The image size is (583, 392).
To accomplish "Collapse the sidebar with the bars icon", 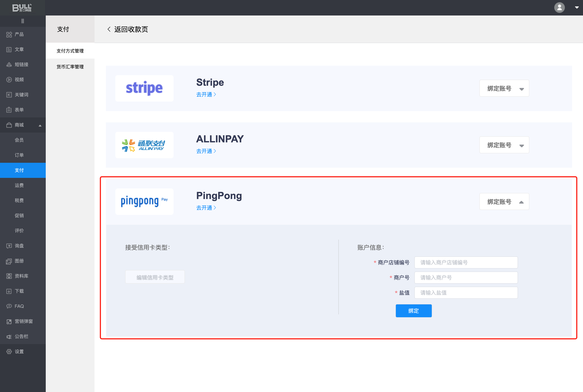I will [23, 21].
